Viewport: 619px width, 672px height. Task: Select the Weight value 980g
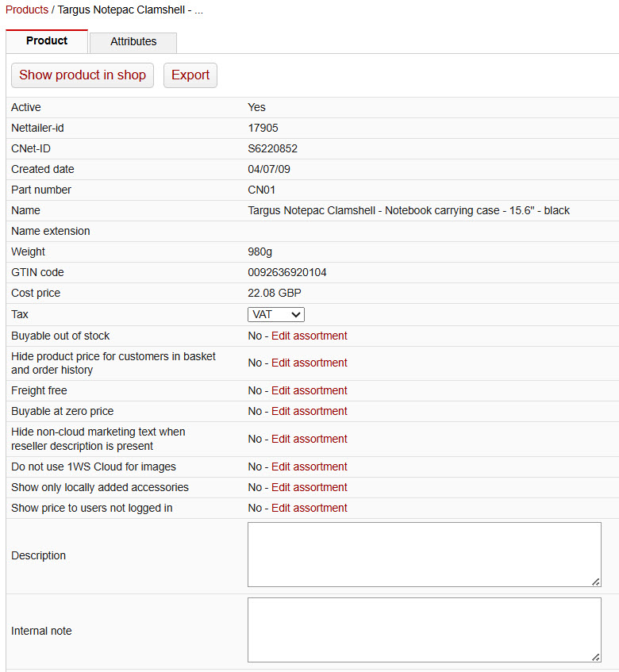(260, 252)
